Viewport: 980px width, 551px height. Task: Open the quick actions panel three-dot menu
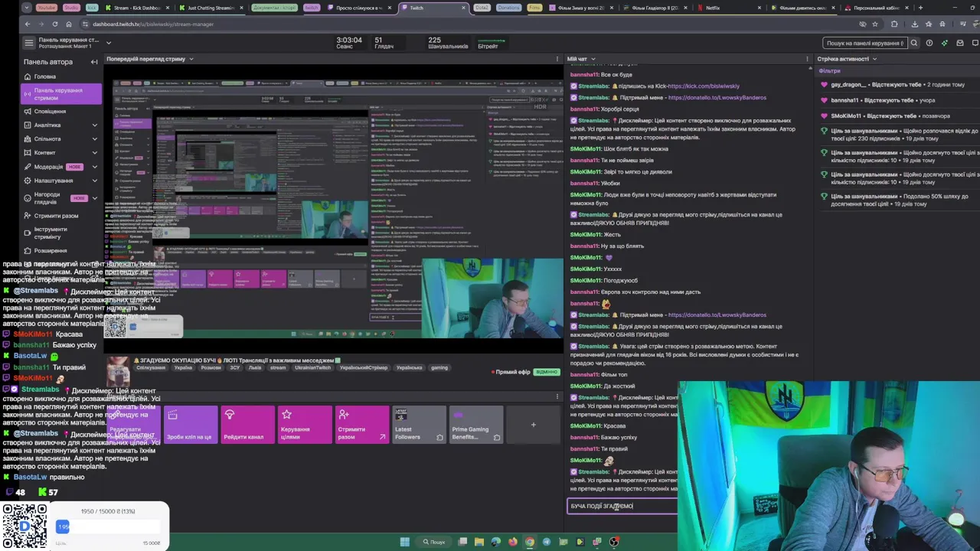(557, 396)
